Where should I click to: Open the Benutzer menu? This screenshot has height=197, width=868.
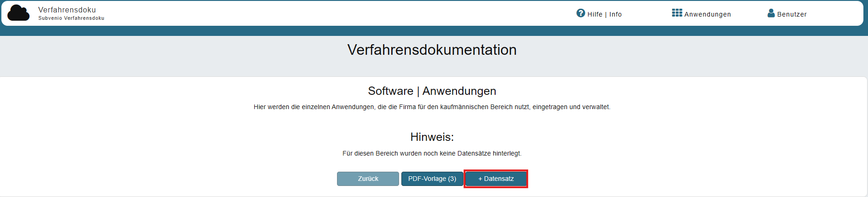click(x=787, y=14)
